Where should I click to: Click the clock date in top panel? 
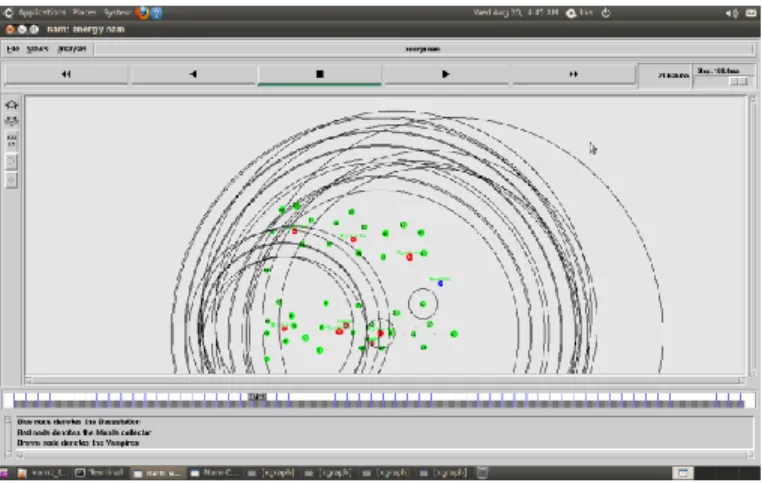(x=516, y=13)
